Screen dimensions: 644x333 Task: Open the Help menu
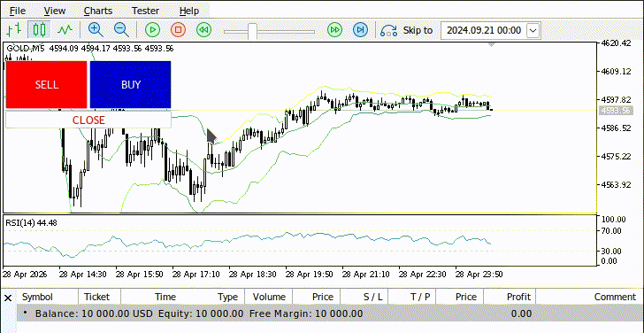(x=189, y=11)
